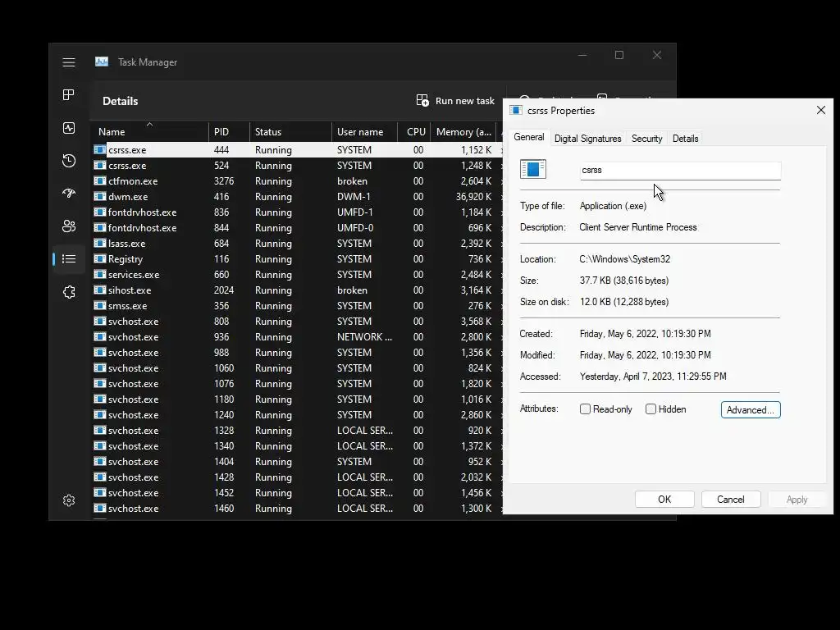The width and height of the screenshot is (840, 630).
Task: Click the Run new task icon
Action: tap(422, 101)
